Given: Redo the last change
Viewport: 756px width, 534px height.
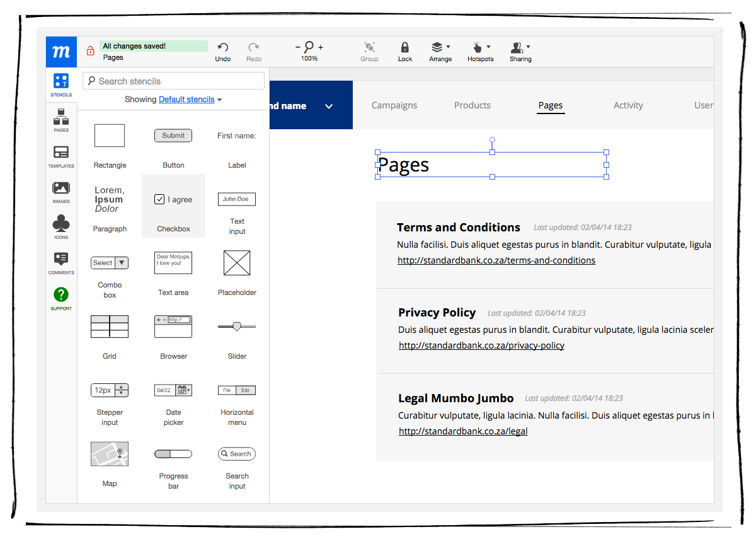Looking at the screenshot, I should coord(254,52).
